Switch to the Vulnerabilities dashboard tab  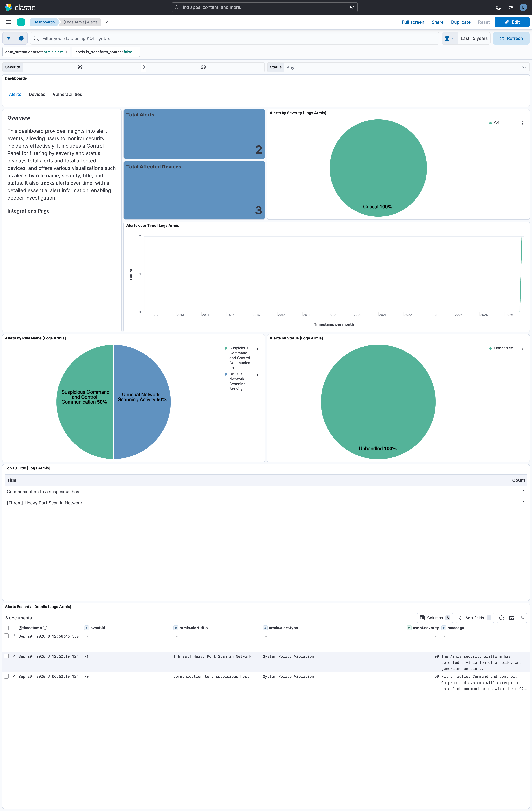(67, 94)
